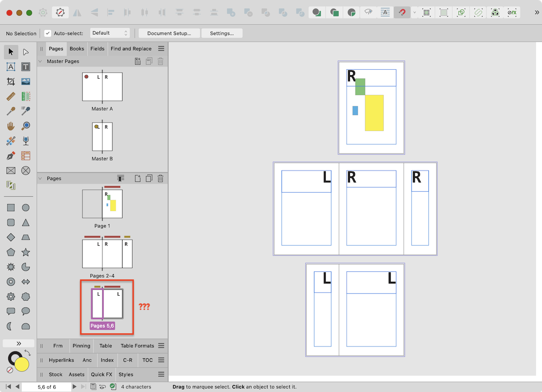The width and height of the screenshot is (542, 392).
Task: Toggle snapping magnet in toolbar
Action: 402,12
